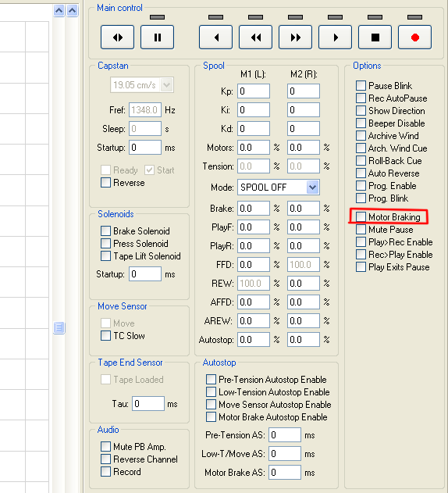Click the Motors percent field for M1
448x493 pixels.
tap(254, 148)
